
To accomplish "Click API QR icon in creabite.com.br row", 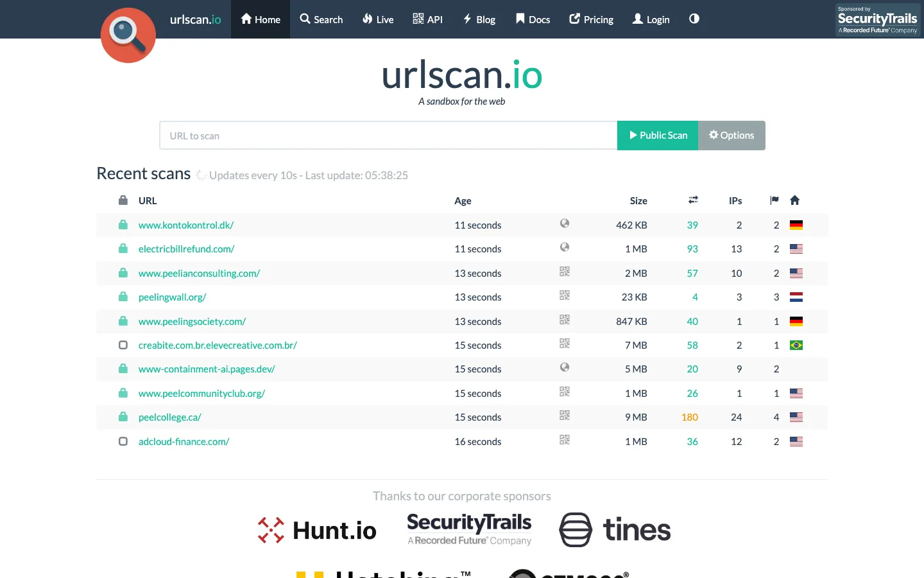I will [565, 344].
